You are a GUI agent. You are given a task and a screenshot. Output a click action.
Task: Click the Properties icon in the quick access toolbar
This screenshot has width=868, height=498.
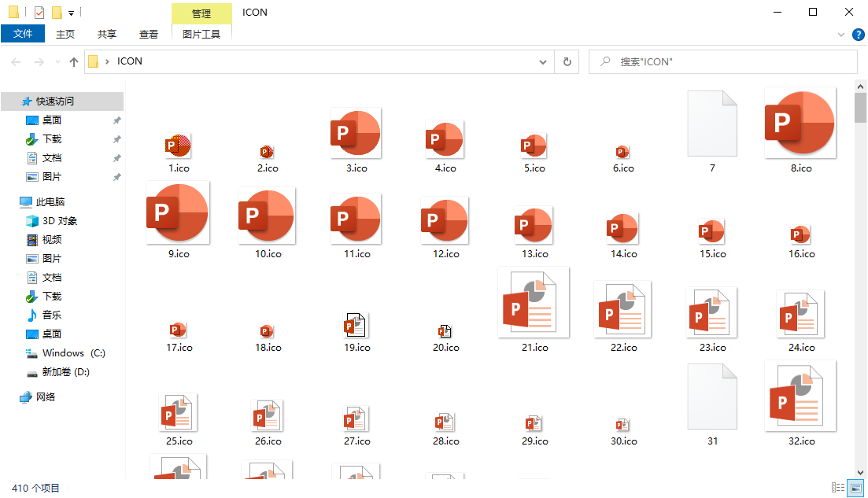pyautogui.click(x=39, y=12)
